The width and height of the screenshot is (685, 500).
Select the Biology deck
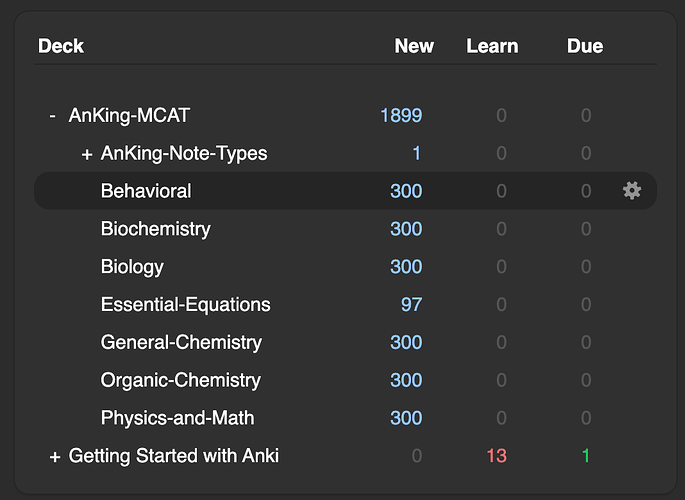point(132,267)
